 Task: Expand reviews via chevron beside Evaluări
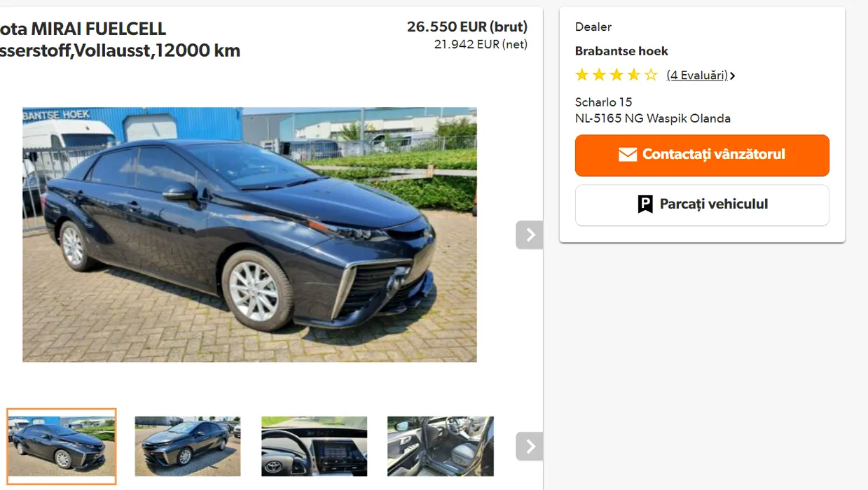[732, 76]
